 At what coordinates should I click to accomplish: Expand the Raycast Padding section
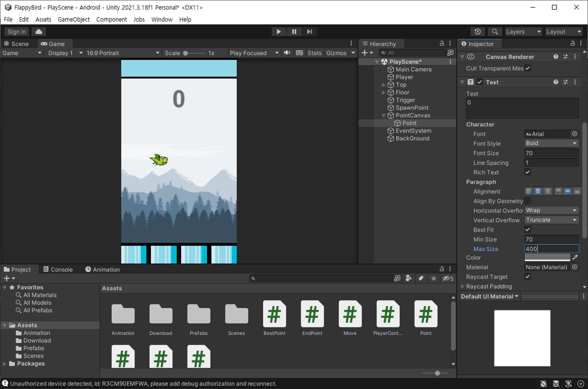463,286
